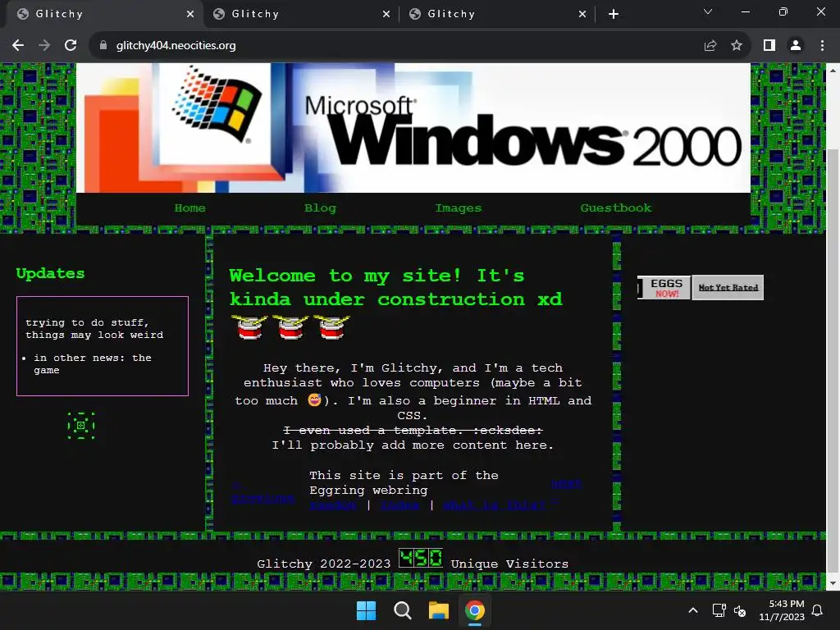Click the 450 visitor counter display
The image size is (840, 630).
coord(421,558)
